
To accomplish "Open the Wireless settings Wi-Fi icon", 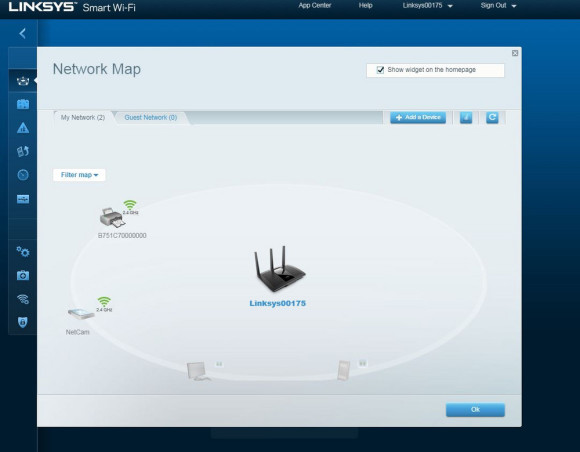I will click(23, 299).
